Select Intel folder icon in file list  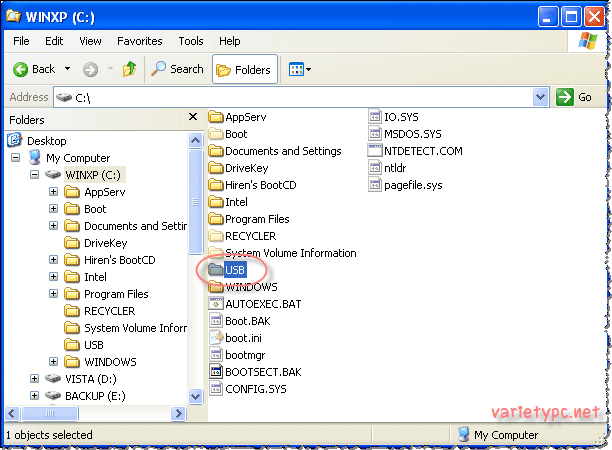click(215, 202)
